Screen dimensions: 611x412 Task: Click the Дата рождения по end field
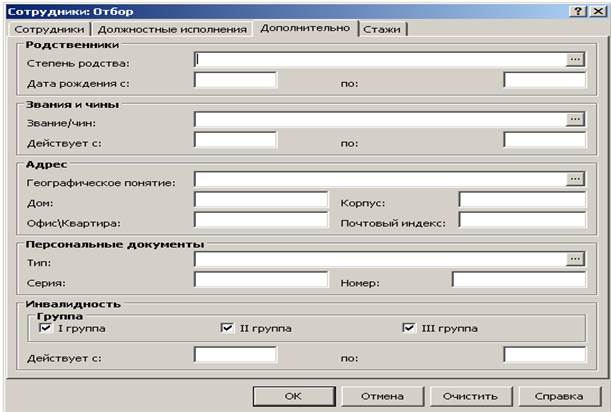tap(545, 80)
